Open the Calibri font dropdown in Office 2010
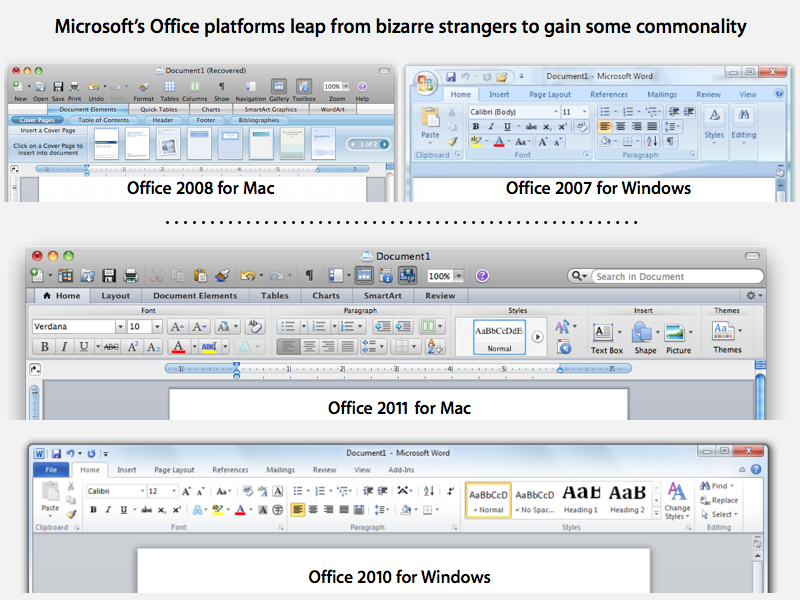Viewport: 800px width, 600px height. click(x=142, y=491)
